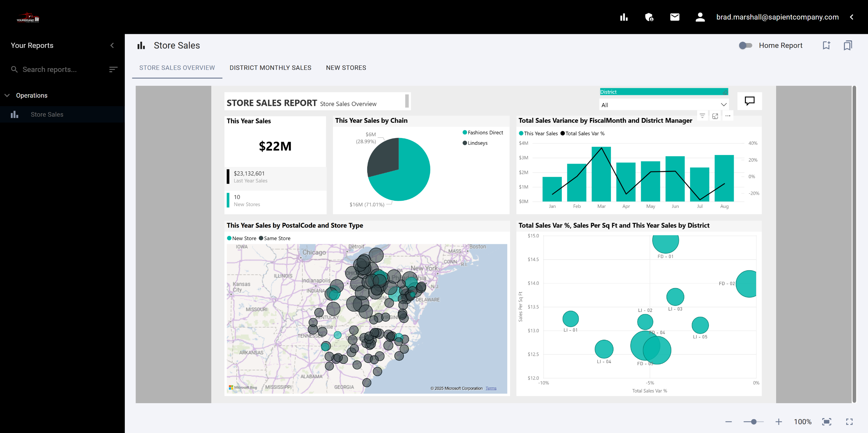Image resolution: width=868 pixels, height=433 pixels.
Task: Click the user profile icon
Action: 700,17
